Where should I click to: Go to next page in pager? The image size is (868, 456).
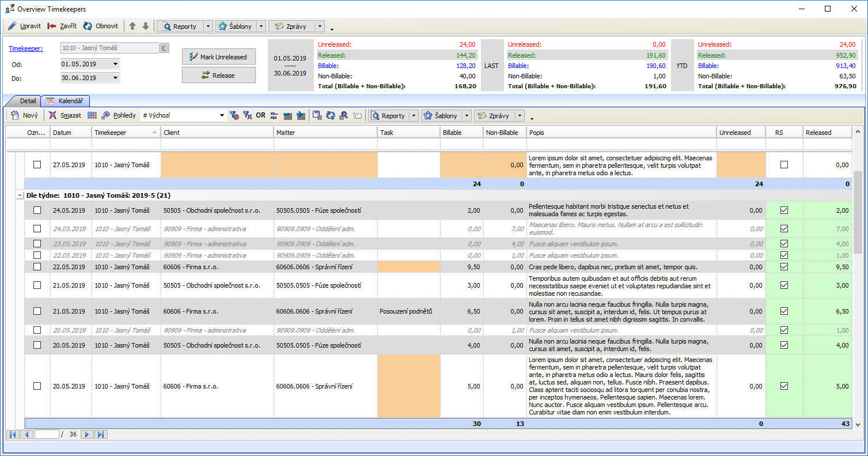(88, 434)
